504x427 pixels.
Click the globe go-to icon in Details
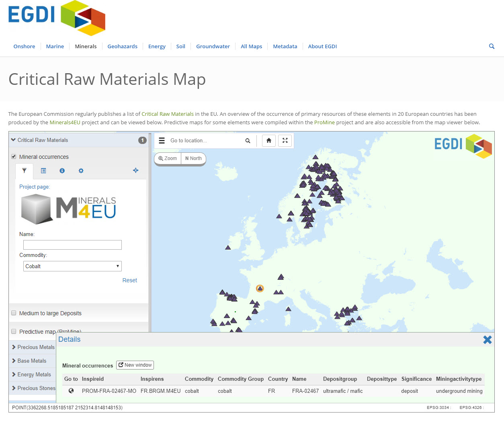click(x=71, y=391)
